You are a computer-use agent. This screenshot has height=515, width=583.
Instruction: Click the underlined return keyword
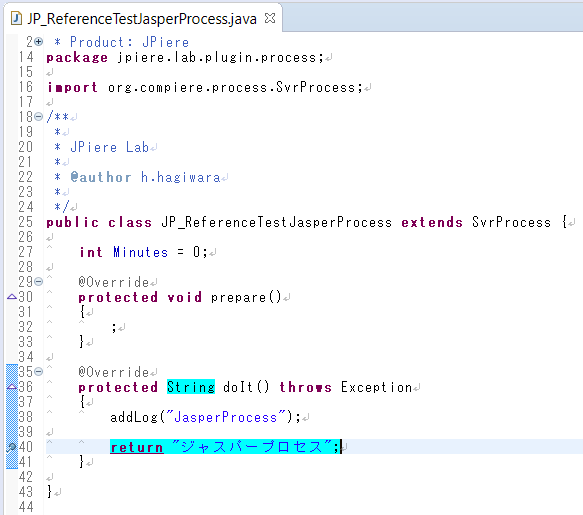pos(137,447)
